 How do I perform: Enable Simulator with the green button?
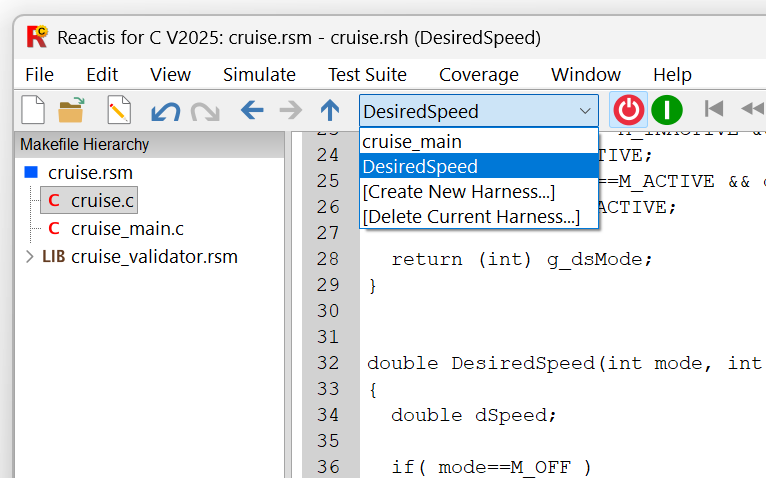(x=667, y=110)
